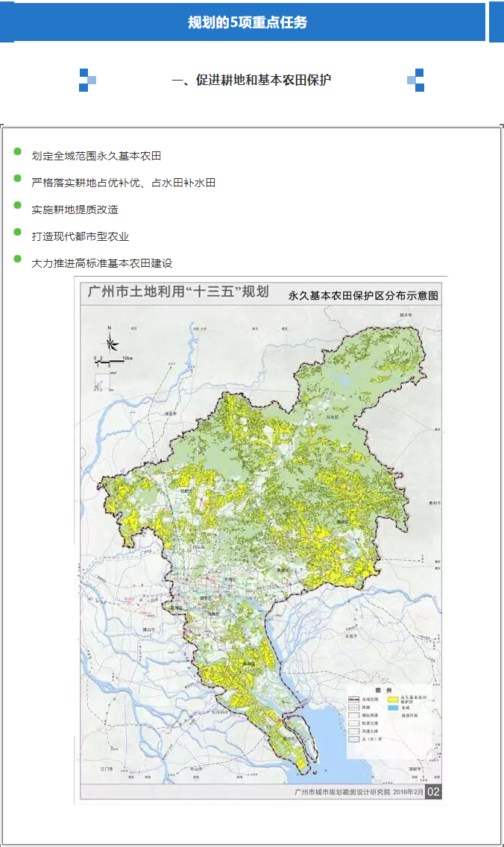Click the green bullet beside 实施耕地提质改造
The width and height of the screenshot is (504, 847).
pos(18,206)
